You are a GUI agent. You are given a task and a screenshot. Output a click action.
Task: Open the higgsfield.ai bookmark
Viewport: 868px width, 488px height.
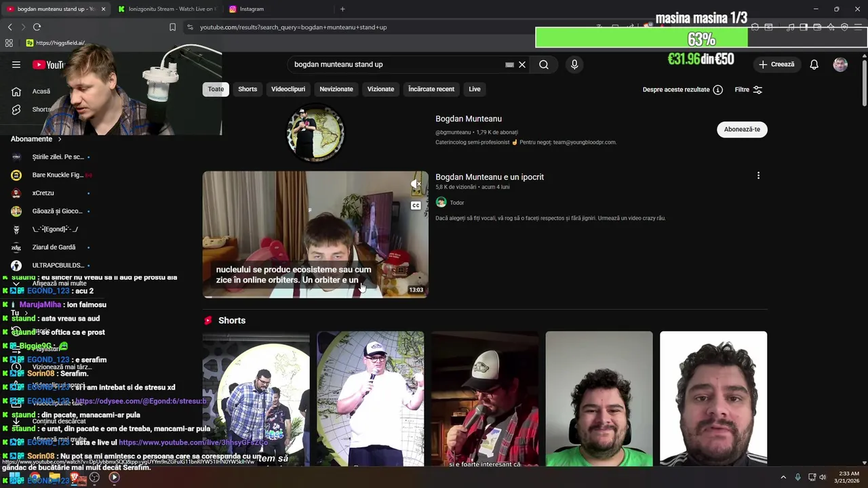tap(56, 43)
